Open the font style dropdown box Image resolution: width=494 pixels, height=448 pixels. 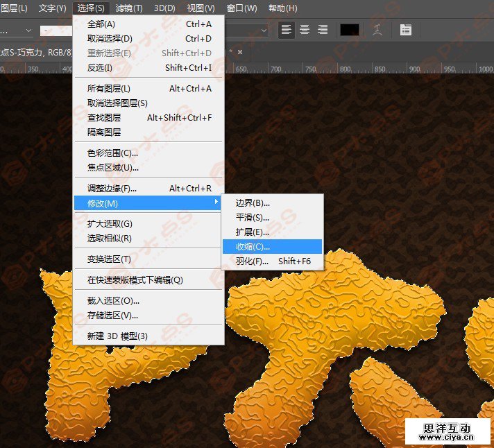pos(57,31)
